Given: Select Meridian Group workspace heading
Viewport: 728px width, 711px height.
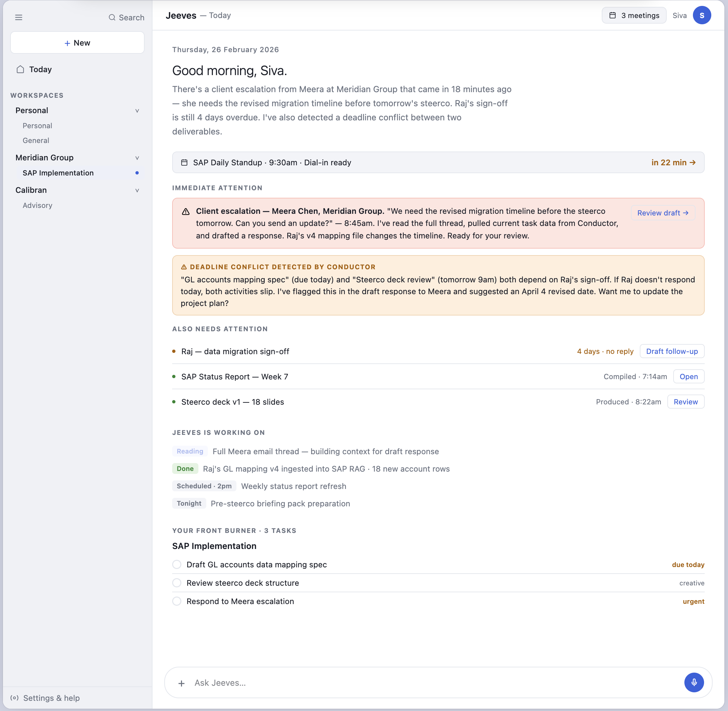Looking at the screenshot, I should click(x=44, y=158).
